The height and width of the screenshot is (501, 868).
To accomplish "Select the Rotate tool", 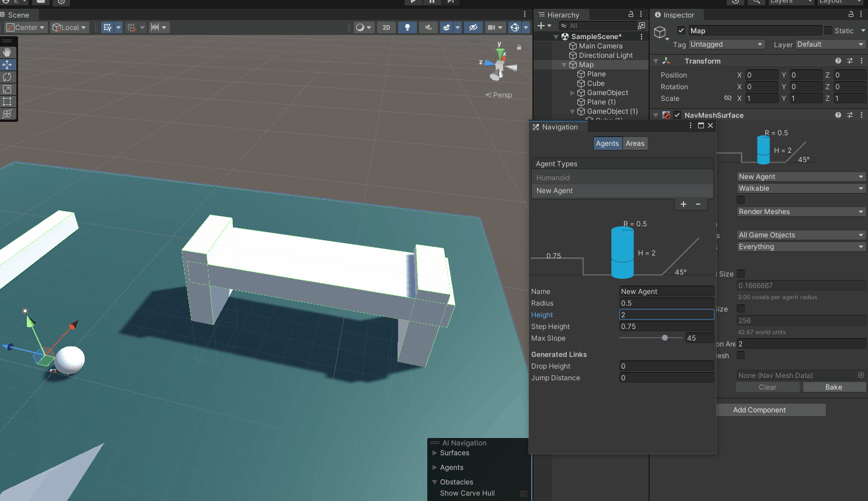I will [7, 77].
